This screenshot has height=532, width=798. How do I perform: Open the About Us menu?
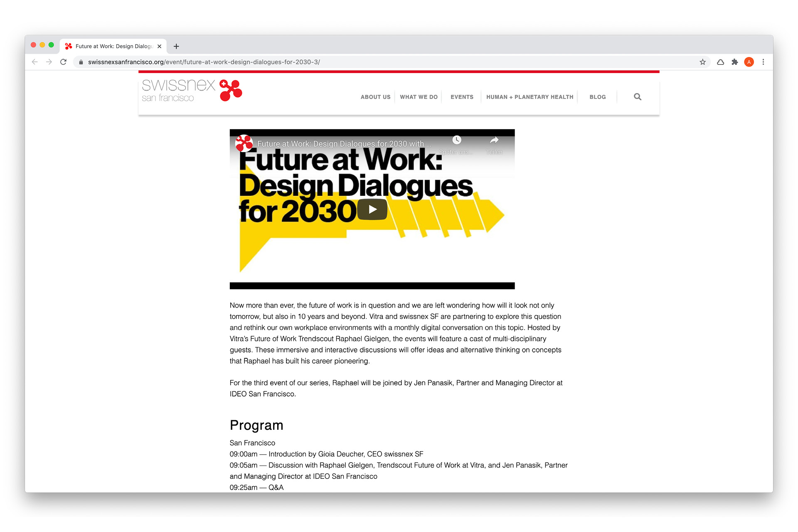click(375, 97)
